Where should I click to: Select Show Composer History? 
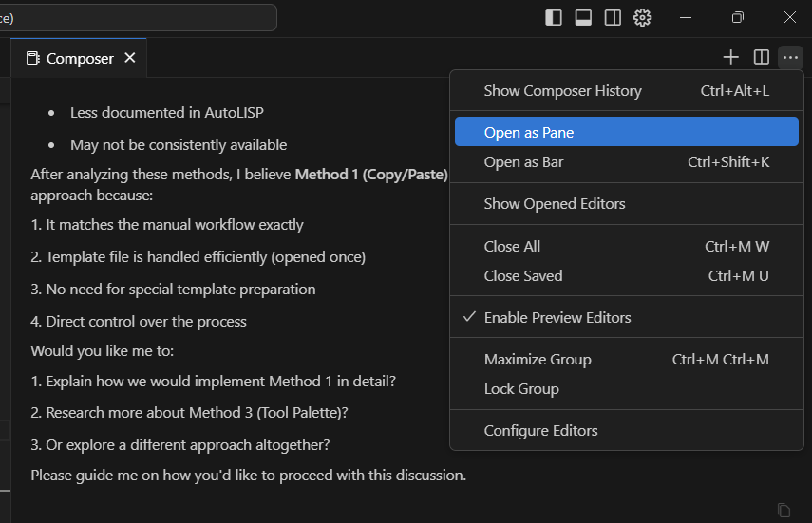[x=562, y=91]
